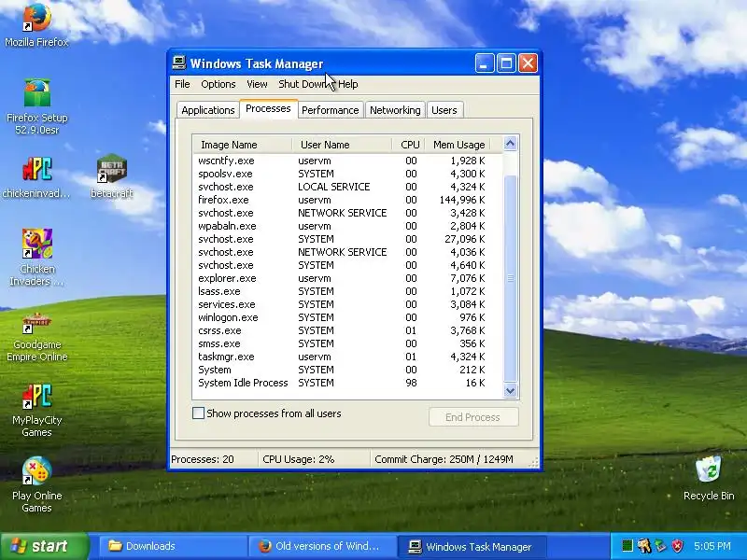This screenshot has width=747, height=560.
Task: Open the Help menu
Action: click(348, 84)
